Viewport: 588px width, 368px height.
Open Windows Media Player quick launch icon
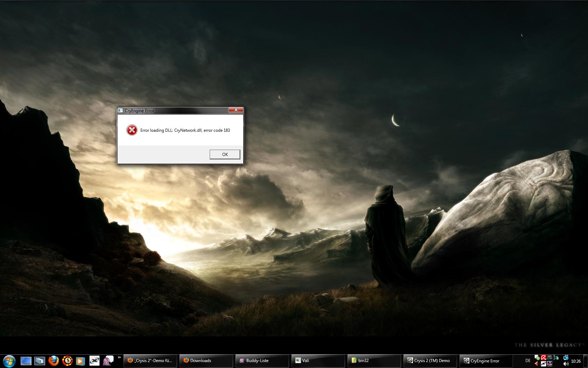tap(80, 361)
